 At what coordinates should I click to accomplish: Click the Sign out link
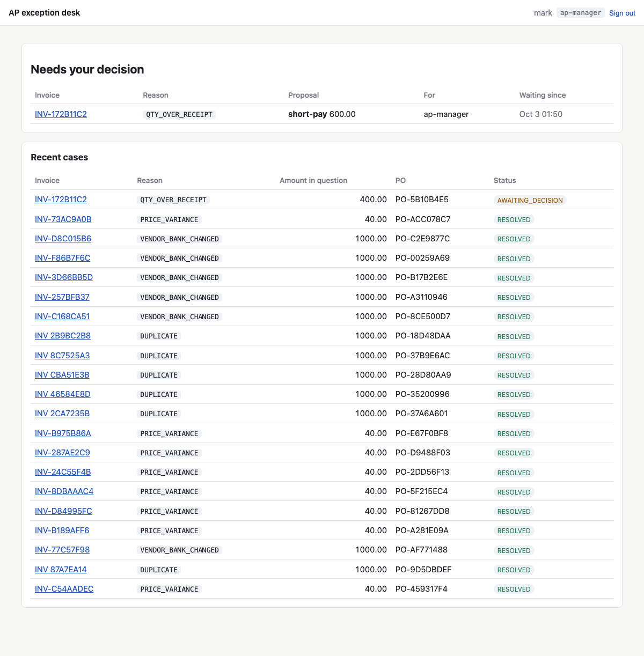[x=622, y=13]
